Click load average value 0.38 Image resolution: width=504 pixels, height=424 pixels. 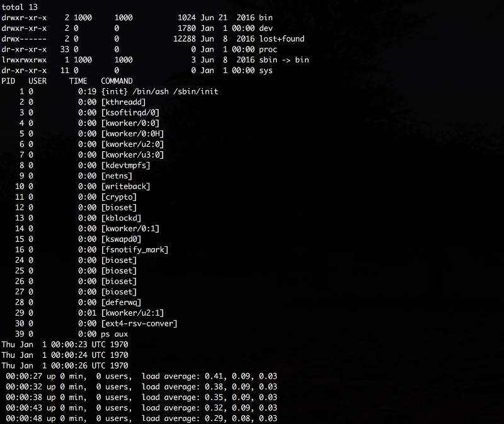point(214,387)
